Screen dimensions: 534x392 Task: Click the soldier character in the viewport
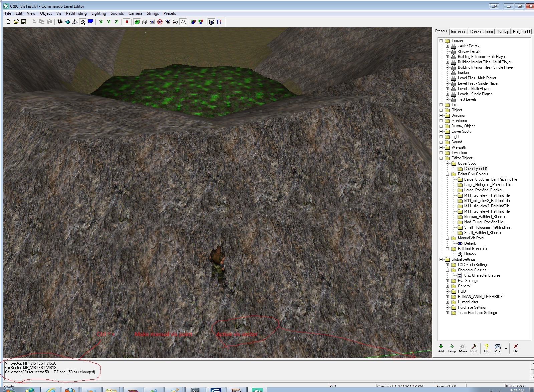tap(218, 264)
